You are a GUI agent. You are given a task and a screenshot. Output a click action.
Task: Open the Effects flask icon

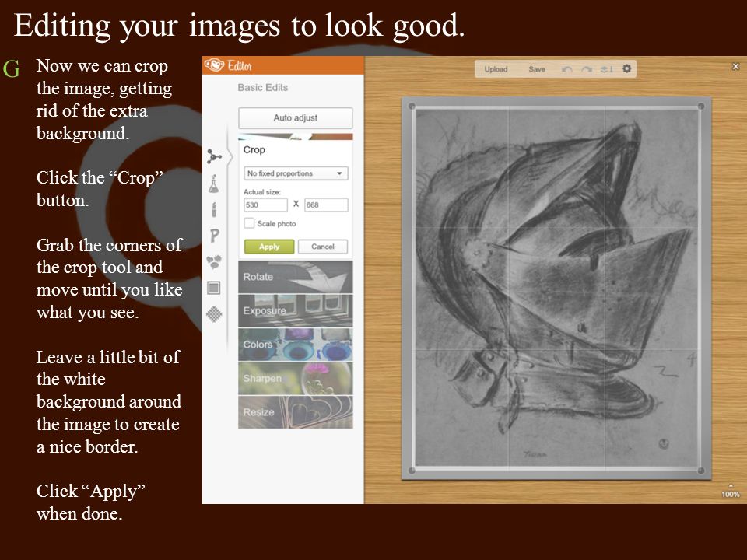coord(214,184)
